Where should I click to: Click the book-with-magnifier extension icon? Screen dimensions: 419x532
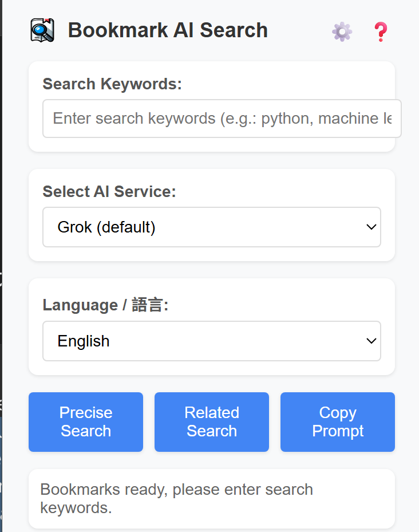click(x=42, y=30)
